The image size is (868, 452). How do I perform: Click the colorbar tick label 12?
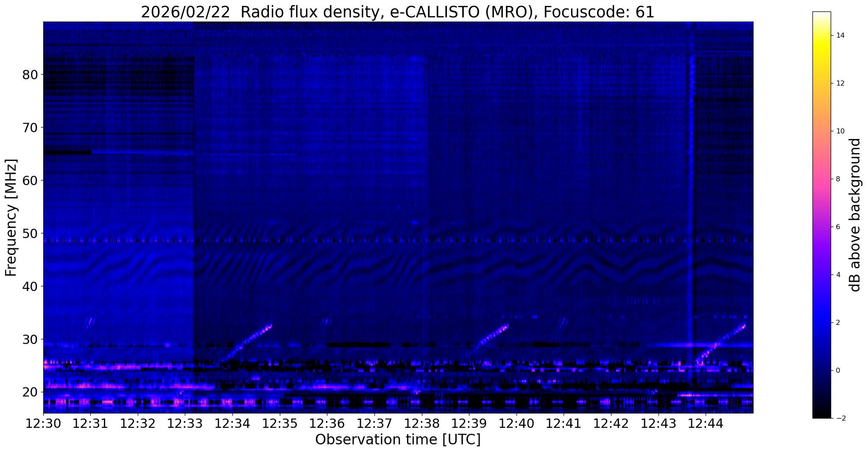(840, 83)
